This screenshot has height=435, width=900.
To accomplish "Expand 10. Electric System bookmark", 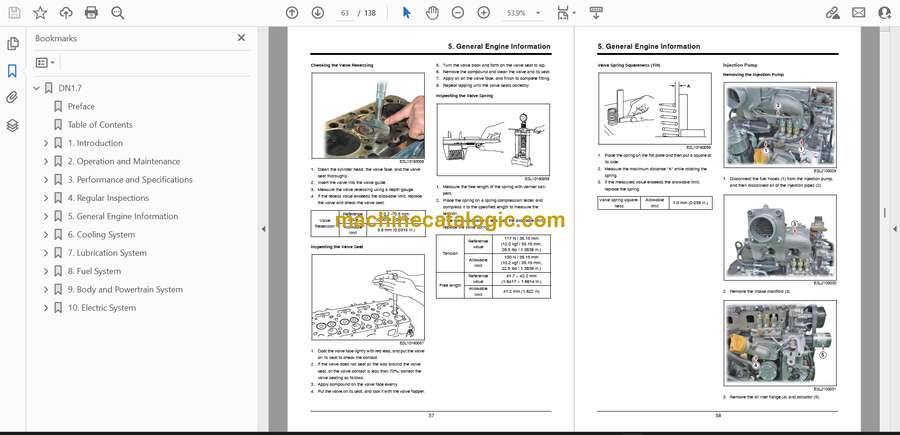I will [46, 308].
